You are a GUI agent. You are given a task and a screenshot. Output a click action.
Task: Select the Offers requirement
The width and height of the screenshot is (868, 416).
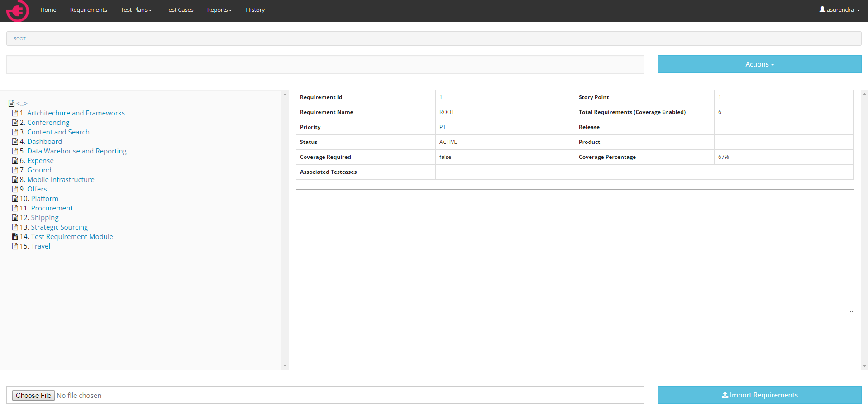pos(37,189)
